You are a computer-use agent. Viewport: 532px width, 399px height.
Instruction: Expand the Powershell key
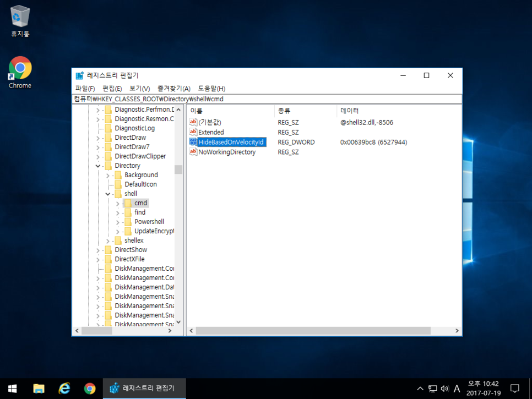117,222
